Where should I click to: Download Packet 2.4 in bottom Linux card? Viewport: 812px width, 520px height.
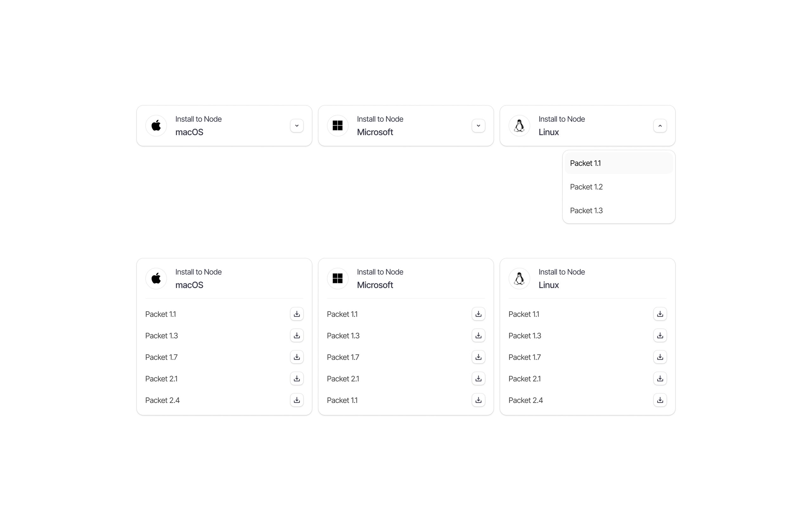(x=660, y=400)
